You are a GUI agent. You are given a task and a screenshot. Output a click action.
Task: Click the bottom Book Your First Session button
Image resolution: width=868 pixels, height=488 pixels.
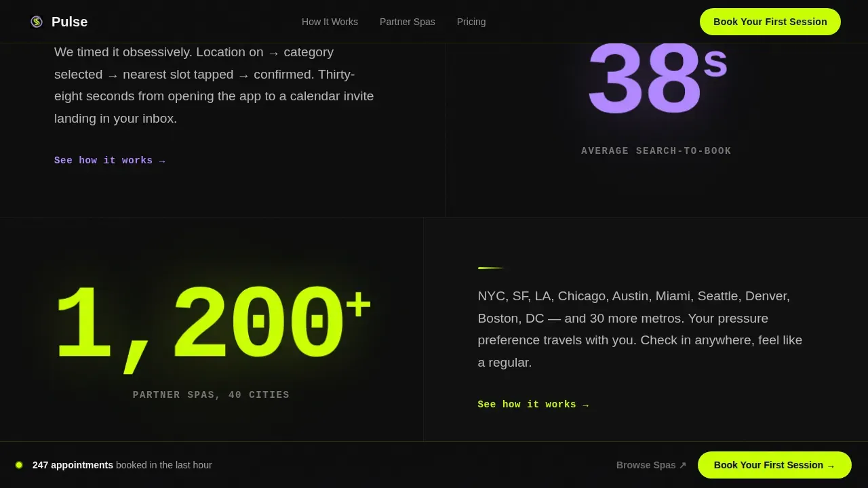pyautogui.click(x=774, y=465)
